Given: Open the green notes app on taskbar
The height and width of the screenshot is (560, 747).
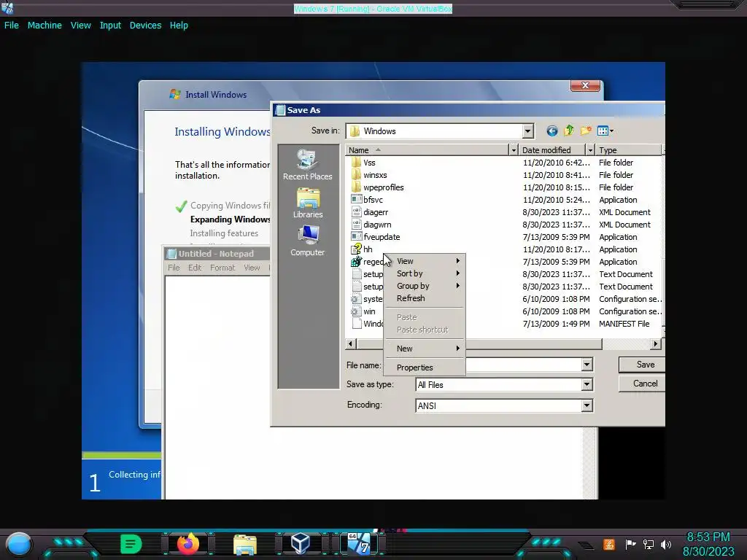Looking at the screenshot, I should (131, 543).
